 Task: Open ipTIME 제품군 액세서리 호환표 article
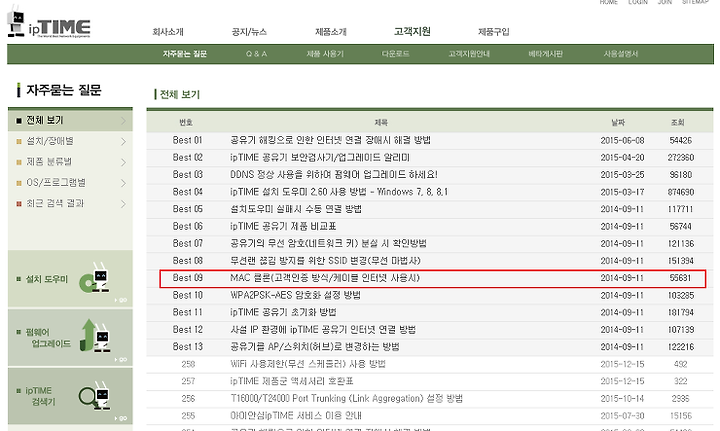coord(292,381)
